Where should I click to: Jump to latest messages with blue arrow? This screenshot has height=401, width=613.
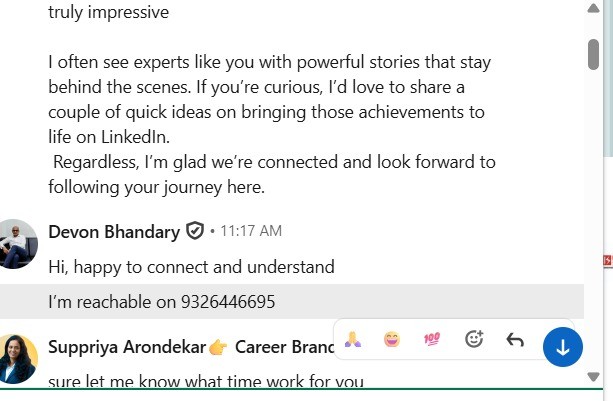point(562,347)
